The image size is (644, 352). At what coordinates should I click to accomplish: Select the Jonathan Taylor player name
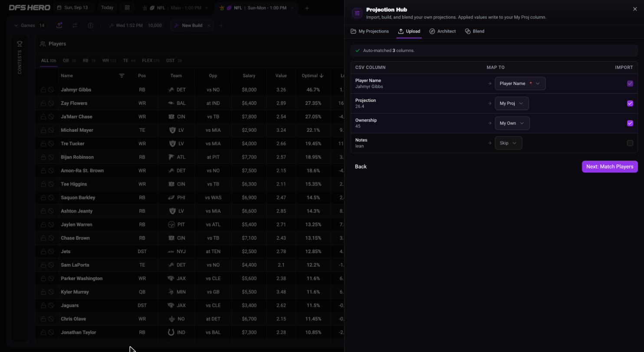(x=78, y=332)
